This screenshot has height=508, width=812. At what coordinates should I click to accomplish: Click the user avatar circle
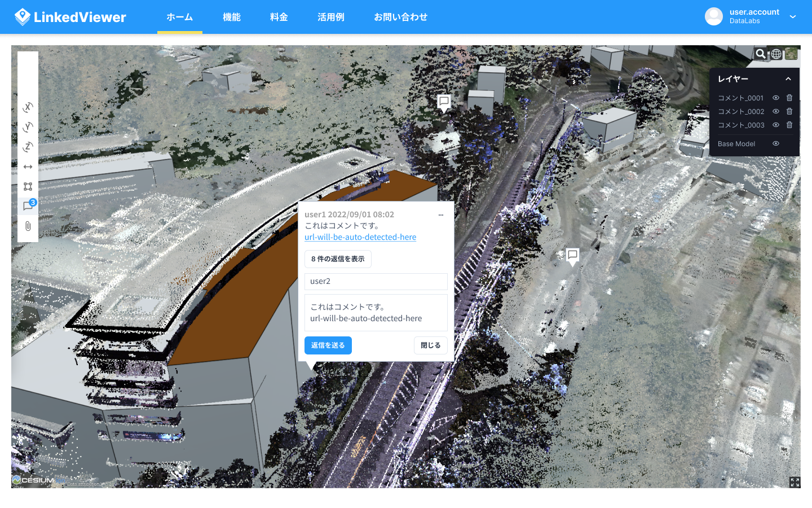714,16
